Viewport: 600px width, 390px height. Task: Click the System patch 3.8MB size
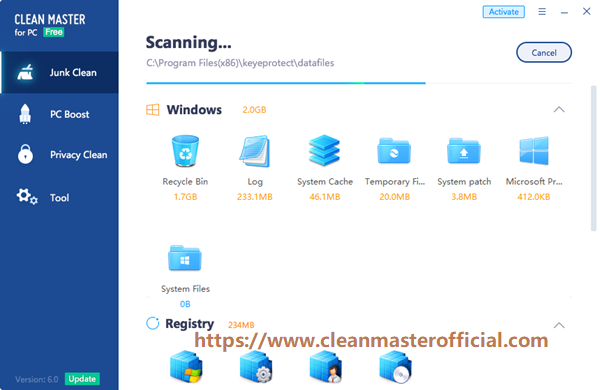[x=464, y=197]
